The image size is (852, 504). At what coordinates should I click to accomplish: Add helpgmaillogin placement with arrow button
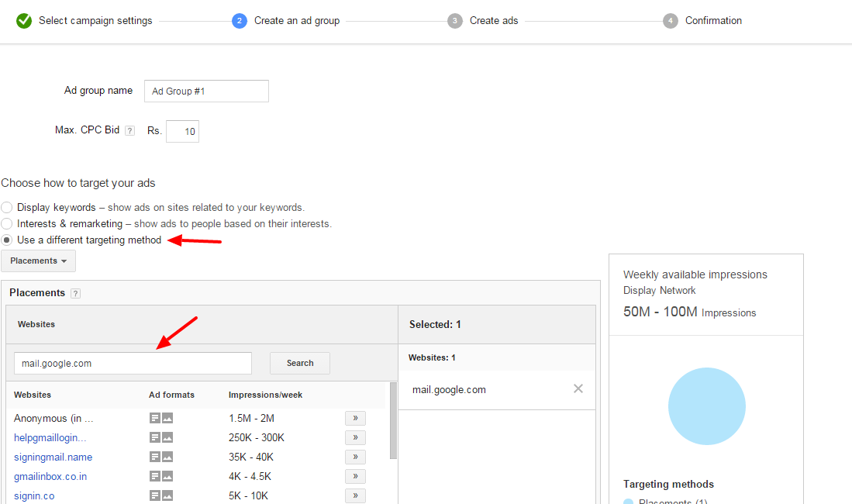[355, 437]
